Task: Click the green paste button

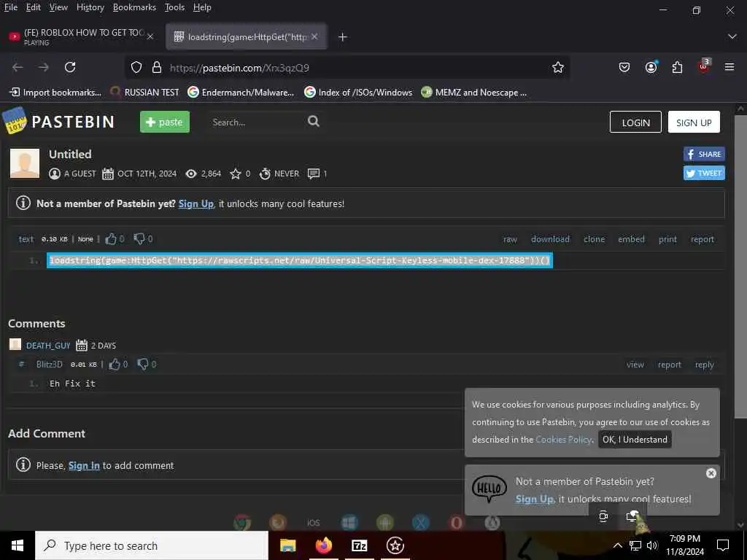Action: tap(165, 122)
